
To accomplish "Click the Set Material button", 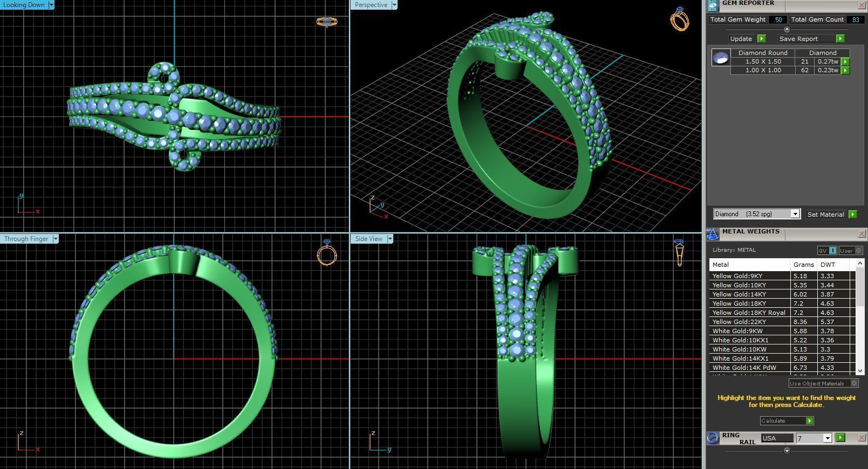I will (825, 214).
